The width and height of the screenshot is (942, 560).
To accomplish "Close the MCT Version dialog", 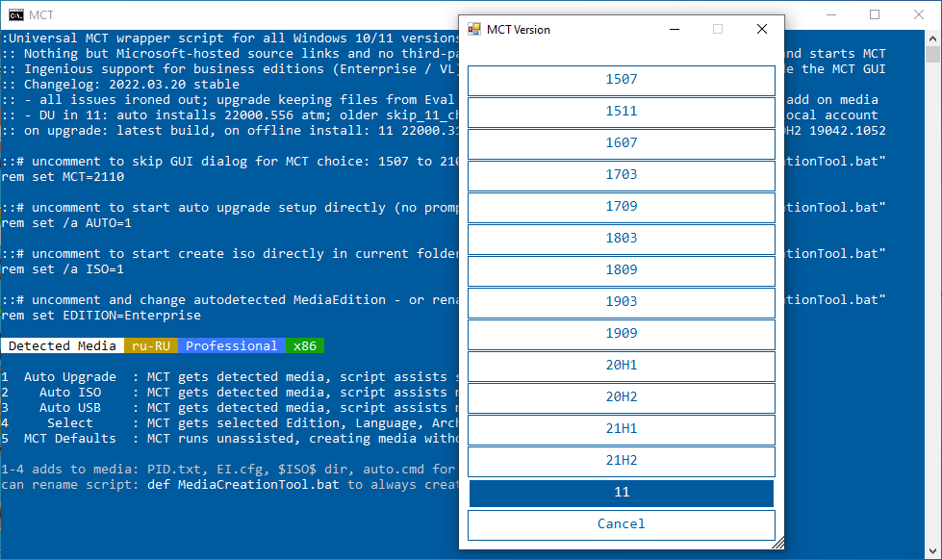I will pyautogui.click(x=762, y=30).
